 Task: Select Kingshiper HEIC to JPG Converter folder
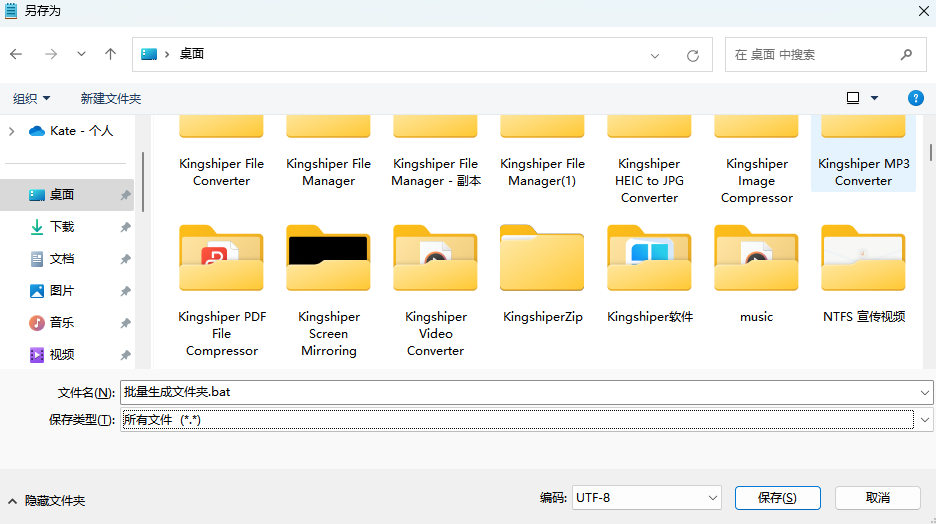649,161
